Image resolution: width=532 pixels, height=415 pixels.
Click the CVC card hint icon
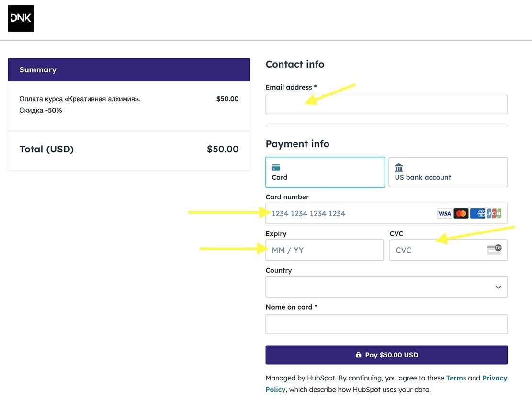tap(494, 250)
